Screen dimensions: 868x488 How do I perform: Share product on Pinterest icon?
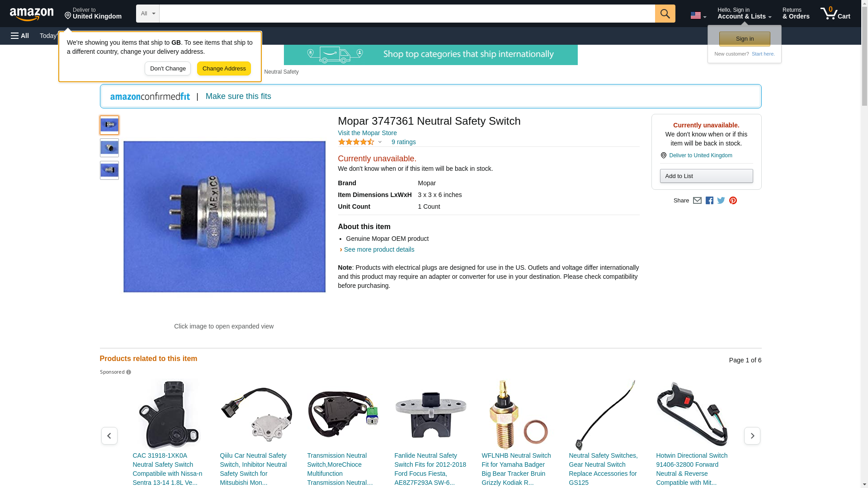(733, 201)
